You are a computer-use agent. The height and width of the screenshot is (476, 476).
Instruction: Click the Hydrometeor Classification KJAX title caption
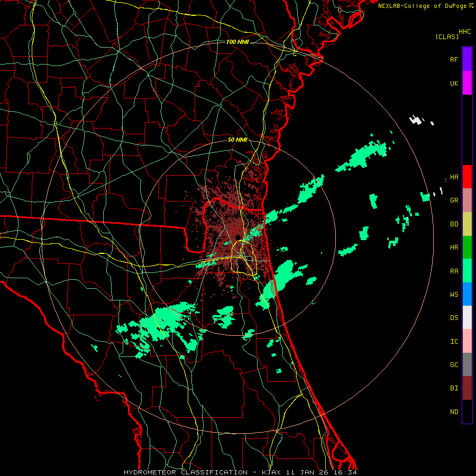(x=240, y=472)
